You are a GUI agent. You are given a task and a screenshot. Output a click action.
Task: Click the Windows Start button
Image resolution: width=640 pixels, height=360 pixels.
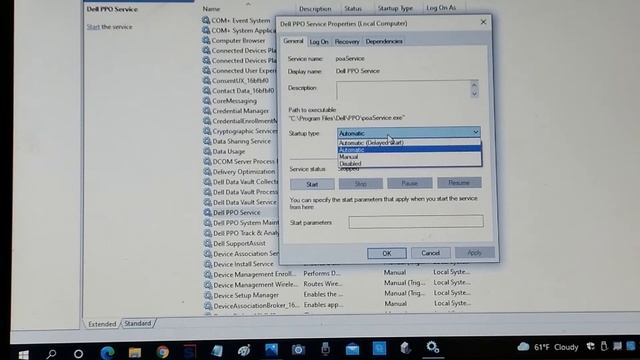pos(24,354)
